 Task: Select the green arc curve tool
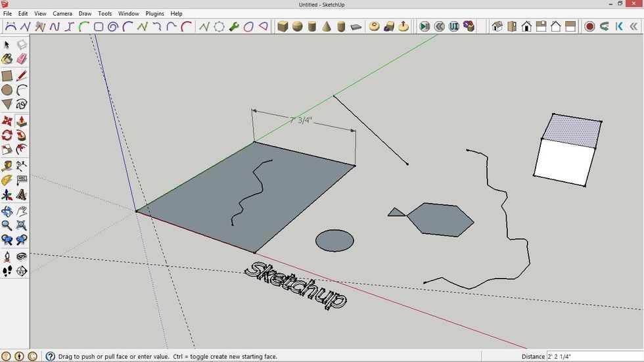[x=84, y=27]
